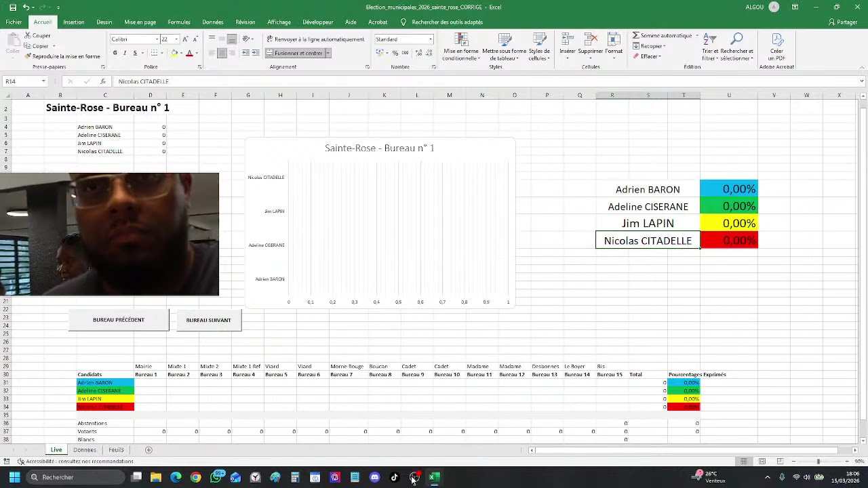
Task: Open the Fichier menu
Action: [14, 22]
